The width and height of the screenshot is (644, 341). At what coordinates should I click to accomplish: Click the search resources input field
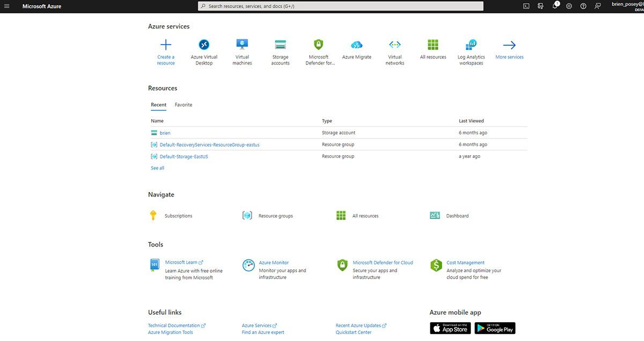coord(340,6)
